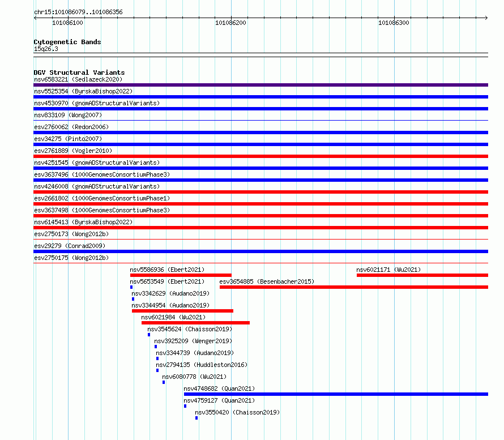Click the purple nsv6583221 variant bar
Image resolution: width=504 pixels, height=440 pixels.
(x=260, y=85)
